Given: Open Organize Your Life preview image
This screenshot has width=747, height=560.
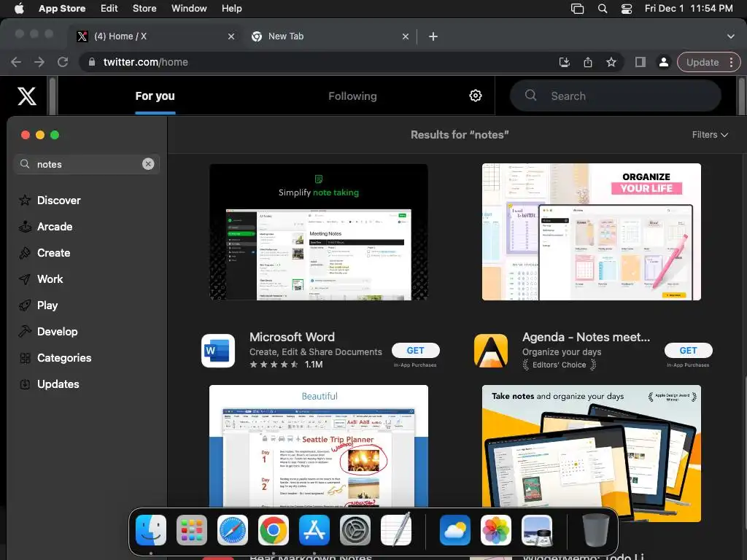Looking at the screenshot, I should (591, 232).
